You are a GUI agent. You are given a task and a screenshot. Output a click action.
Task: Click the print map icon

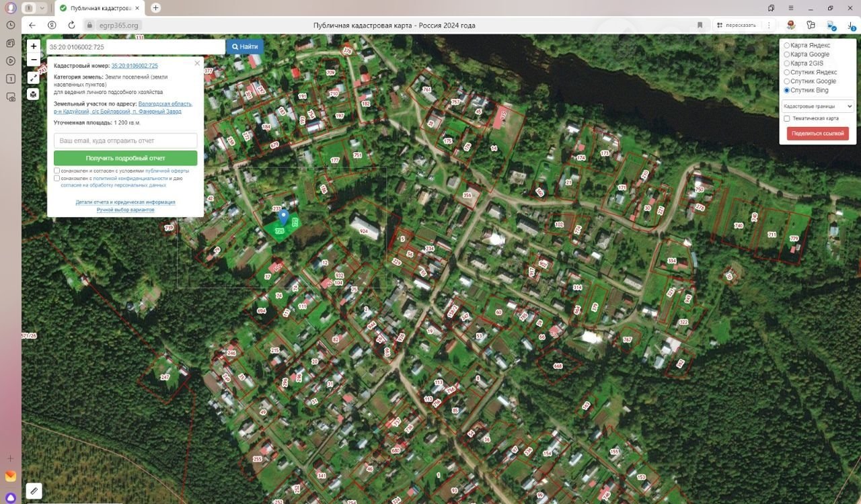[x=34, y=94]
